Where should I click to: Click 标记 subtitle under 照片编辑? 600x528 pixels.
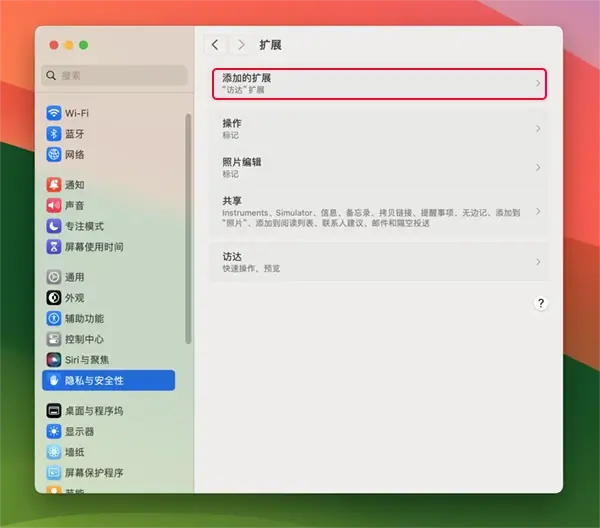pos(230,174)
